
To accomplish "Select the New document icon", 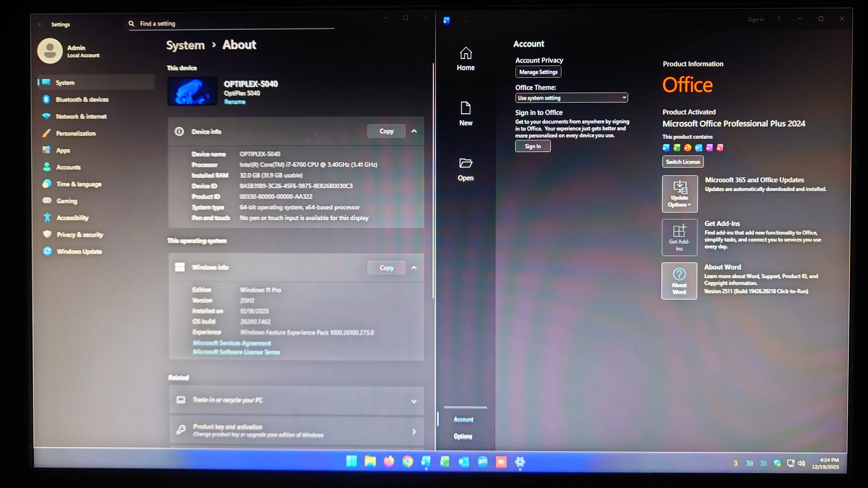I will point(466,108).
